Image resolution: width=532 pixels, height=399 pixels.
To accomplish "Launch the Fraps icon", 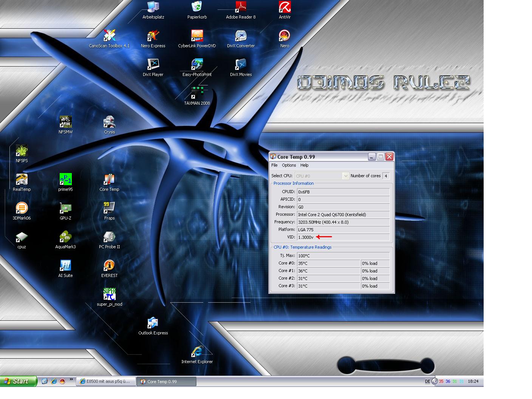I will tap(109, 211).
